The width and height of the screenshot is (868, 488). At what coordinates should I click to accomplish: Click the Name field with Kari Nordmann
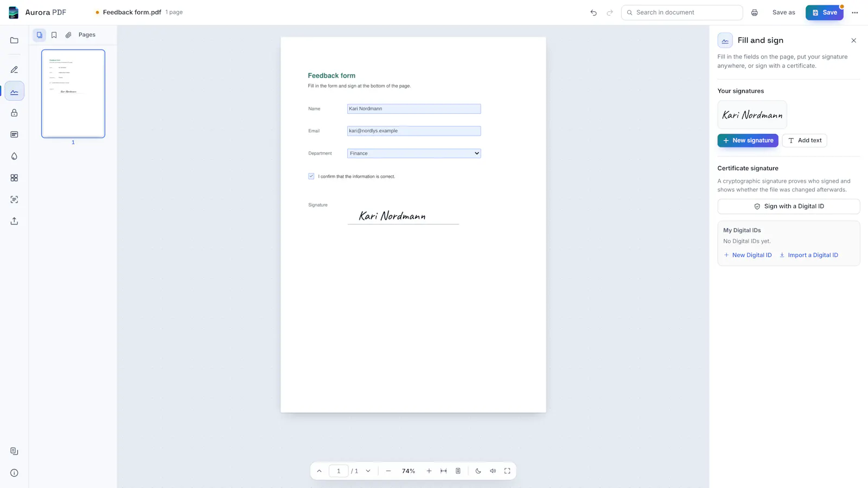414,109
